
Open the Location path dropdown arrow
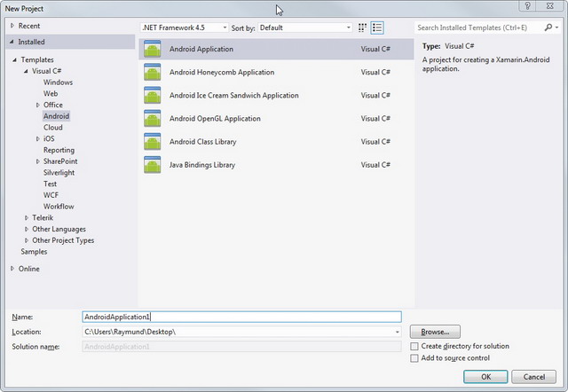[397, 332]
